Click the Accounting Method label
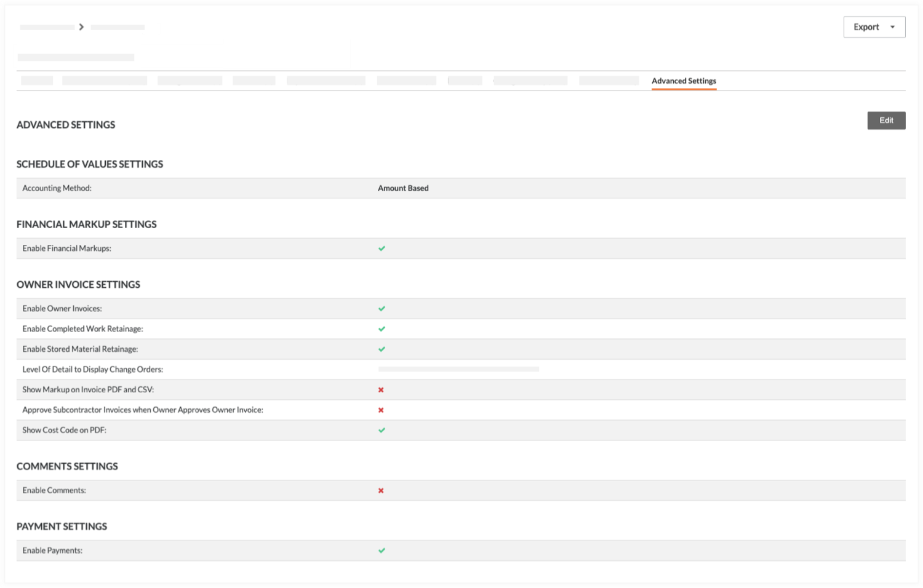Screen dimensions: 923x588 [x=57, y=188]
